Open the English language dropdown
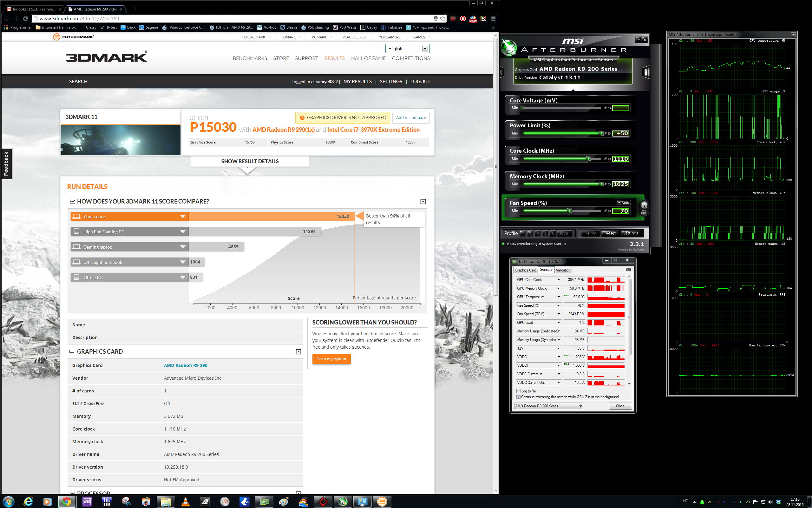This screenshot has height=508, width=812. pyautogui.click(x=407, y=49)
